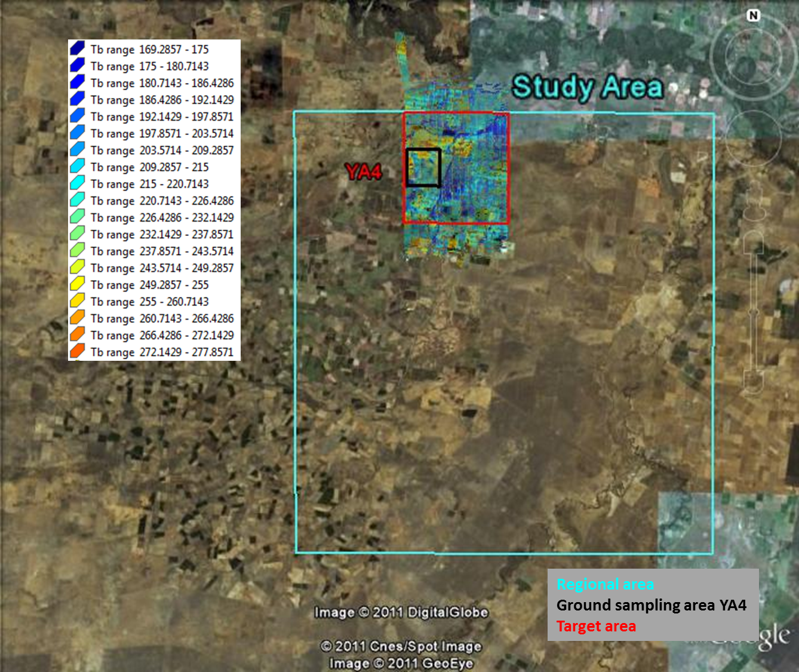Viewport: 799px width, 672px height.
Task: Open the Cnes/Spot Image attribution
Action: click(401, 646)
